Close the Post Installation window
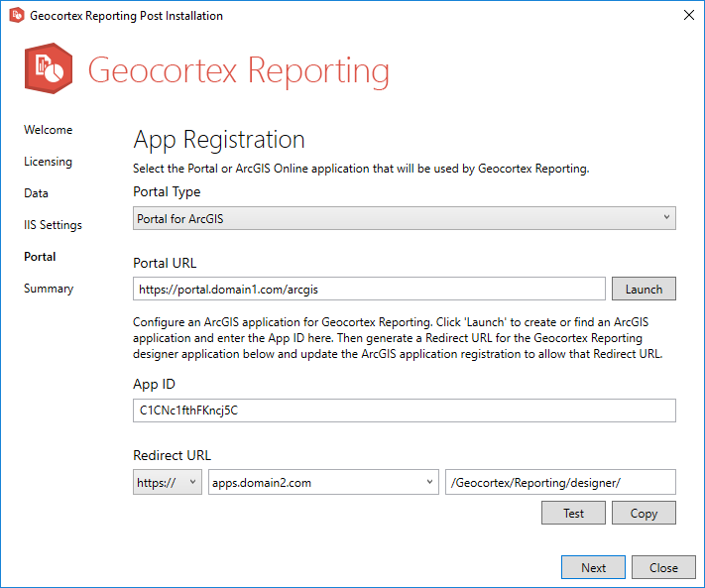 [x=688, y=15]
